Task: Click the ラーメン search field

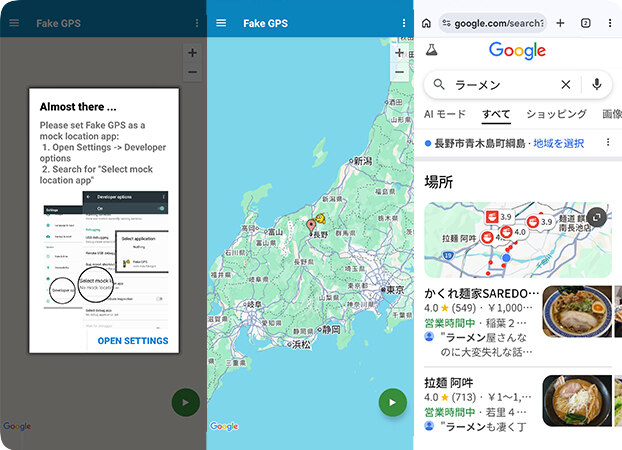Action: [x=518, y=84]
